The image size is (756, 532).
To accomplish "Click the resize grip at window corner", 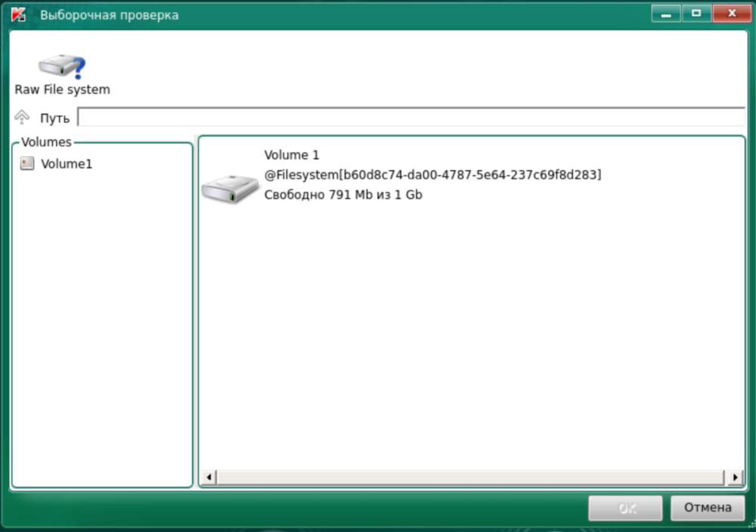I will click(751, 527).
